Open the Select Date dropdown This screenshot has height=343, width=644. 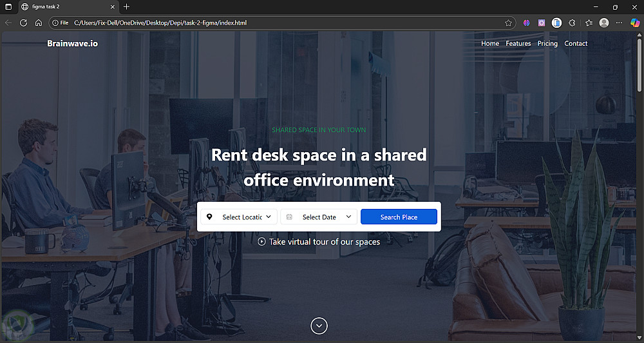319,217
